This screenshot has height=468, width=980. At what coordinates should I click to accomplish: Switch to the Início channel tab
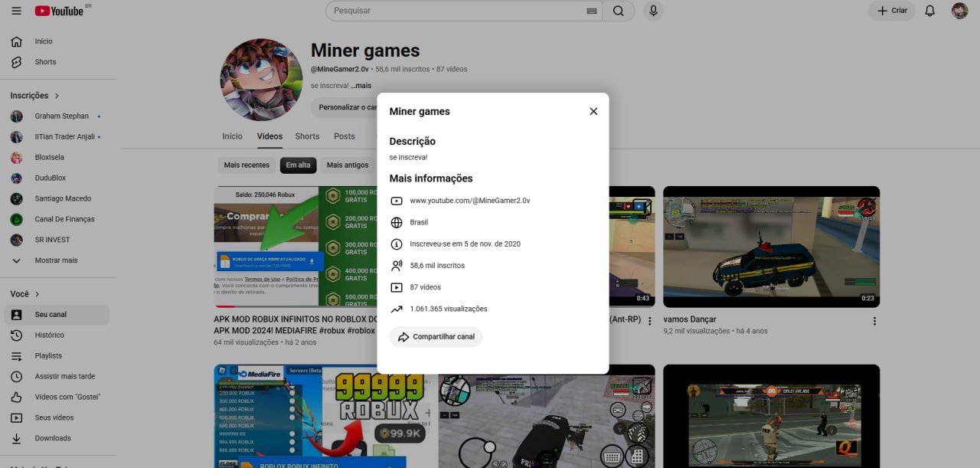click(x=232, y=136)
